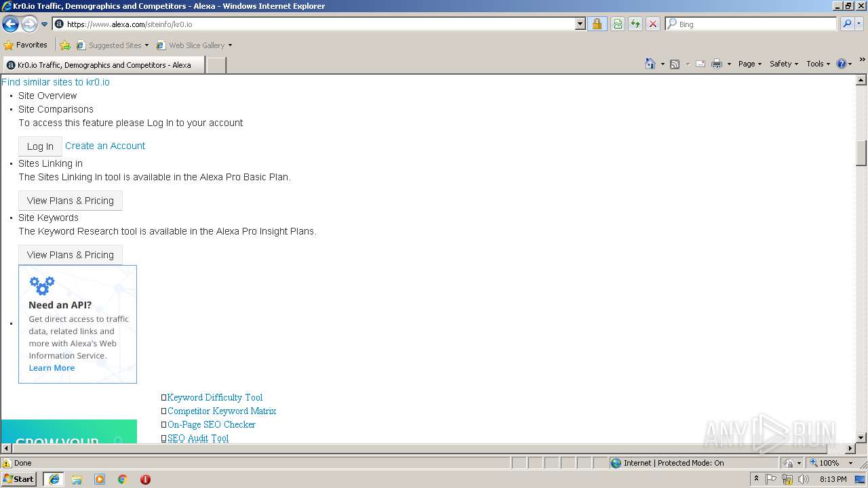Select Site Keywords item
This screenshot has width=868, height=488.
coord(48,218)
